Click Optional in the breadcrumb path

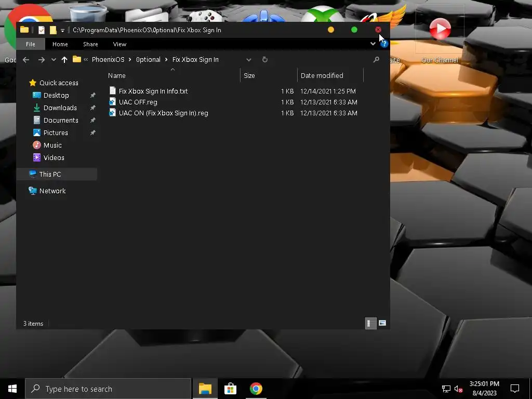point(148,59)
